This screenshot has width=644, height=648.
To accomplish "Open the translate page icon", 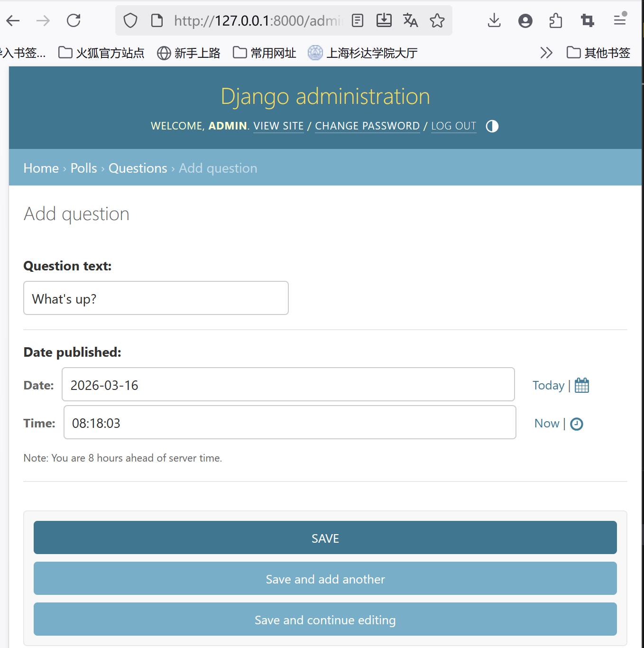I will (x=410, y=20).
